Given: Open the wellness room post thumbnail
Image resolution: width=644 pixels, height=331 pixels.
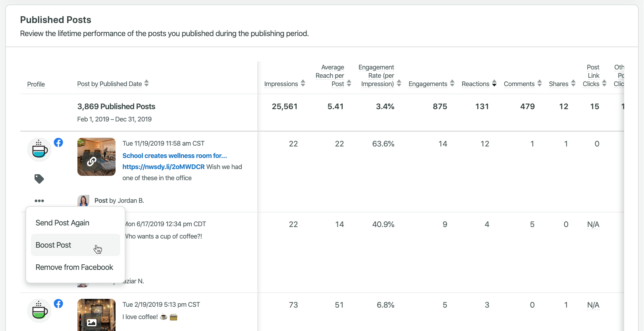Looking at the screenshot, I should click(x=96, y=157).
